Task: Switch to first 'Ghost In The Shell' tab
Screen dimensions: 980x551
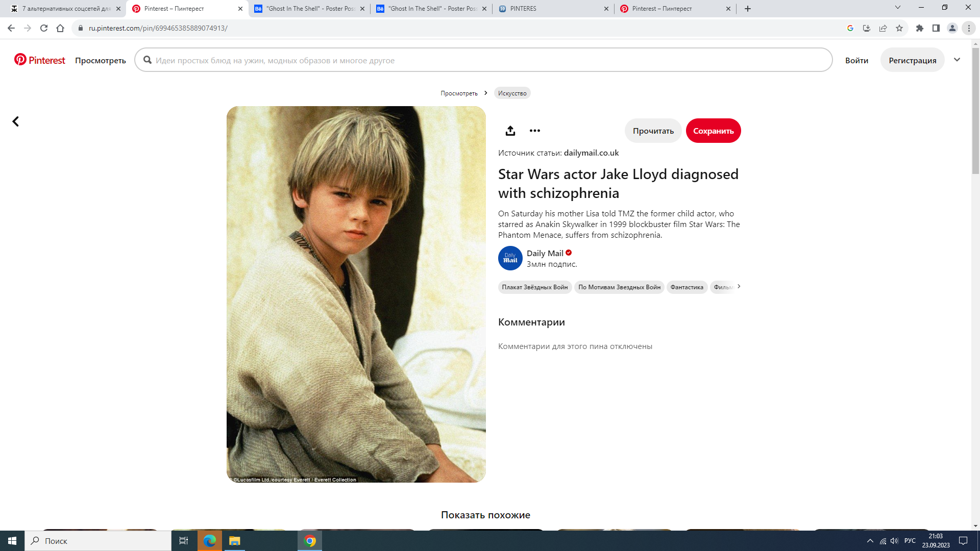Action: 310,9
